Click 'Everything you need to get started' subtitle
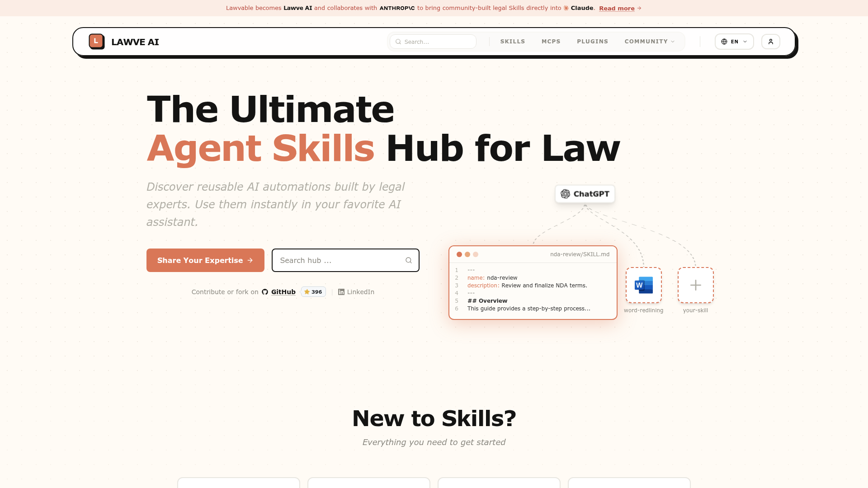The height and width of the screenshot is (488, 868). (434, 442)
